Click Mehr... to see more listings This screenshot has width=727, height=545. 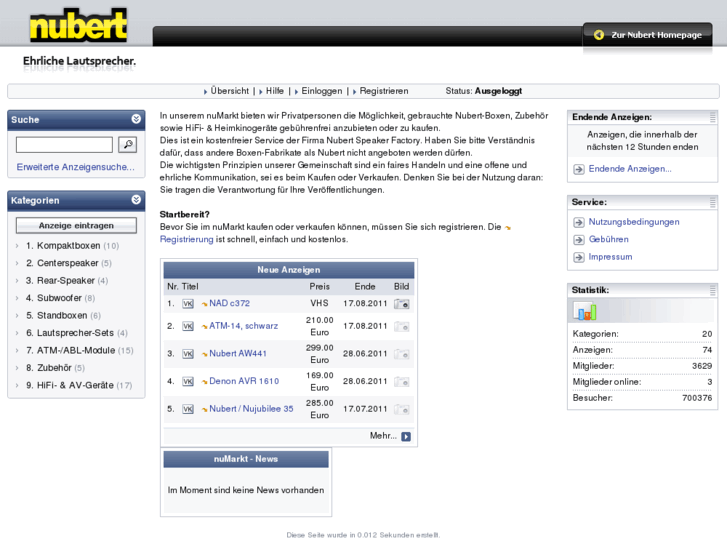[x=383, y=436]
